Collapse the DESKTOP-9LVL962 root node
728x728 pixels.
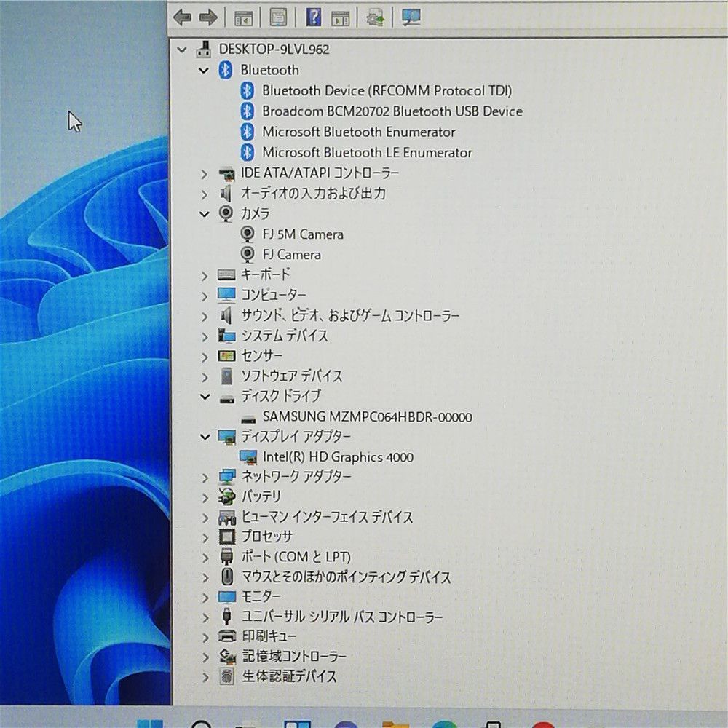pyautogui.click(x=182, y=50)
